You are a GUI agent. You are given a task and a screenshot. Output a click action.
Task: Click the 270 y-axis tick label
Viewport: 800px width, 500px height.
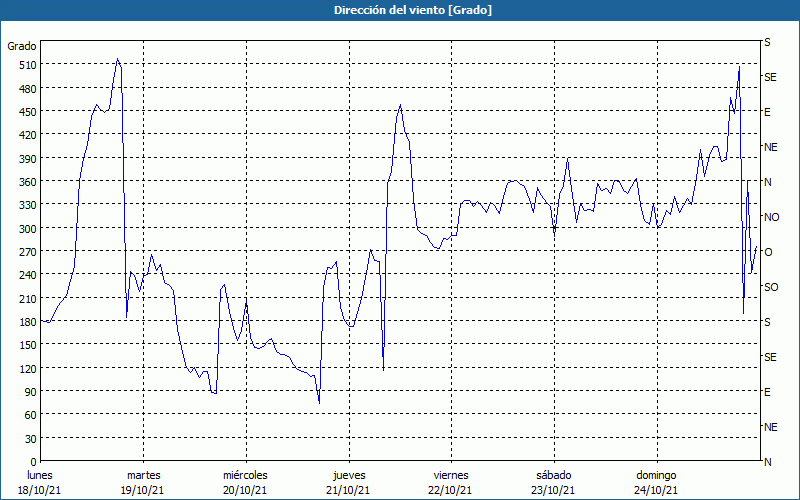pyautogui.click(x=28, y=252)
